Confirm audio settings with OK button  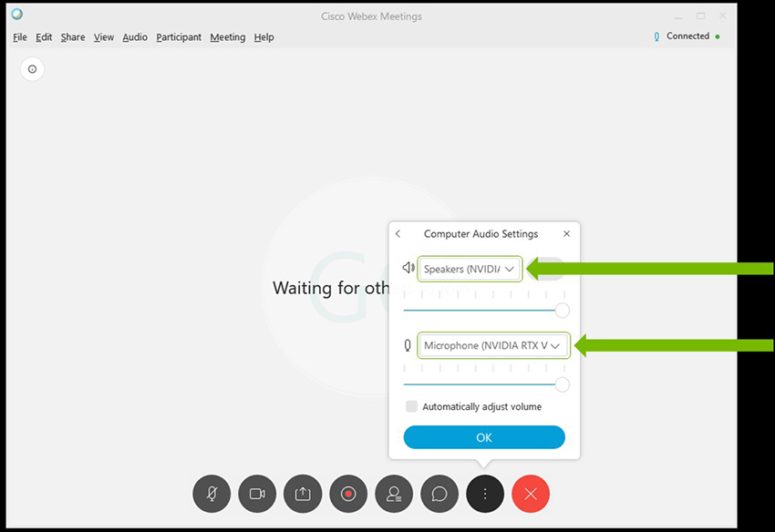tap(484, 438)
